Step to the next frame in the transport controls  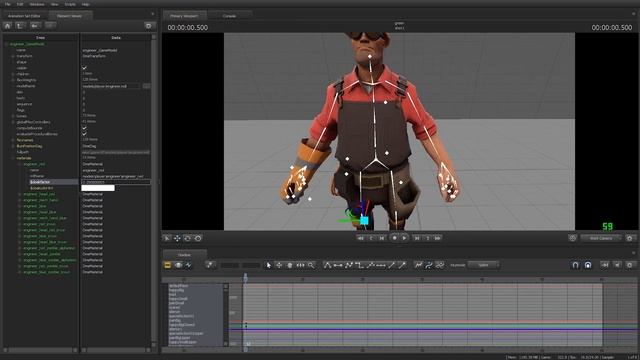tap(417, 238)
